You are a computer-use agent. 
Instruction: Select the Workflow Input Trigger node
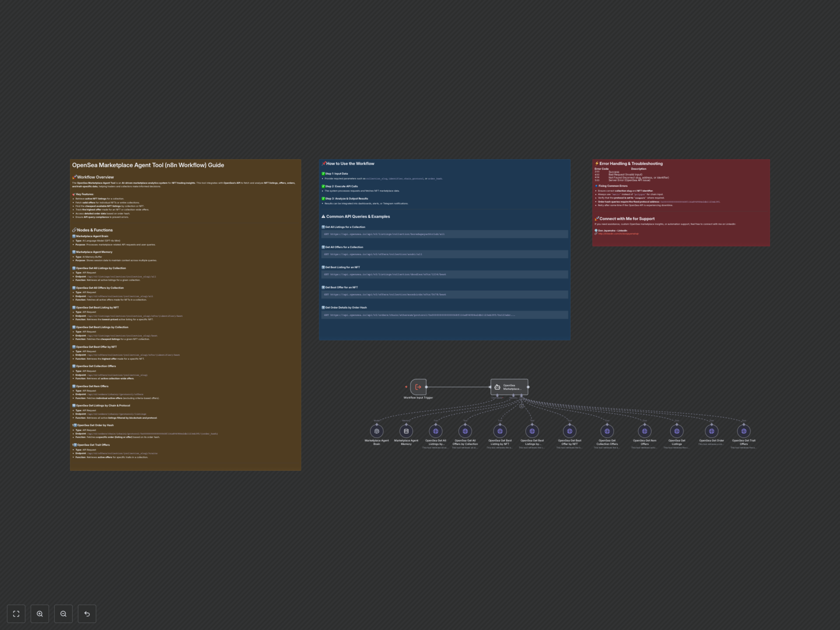[418, 387]
